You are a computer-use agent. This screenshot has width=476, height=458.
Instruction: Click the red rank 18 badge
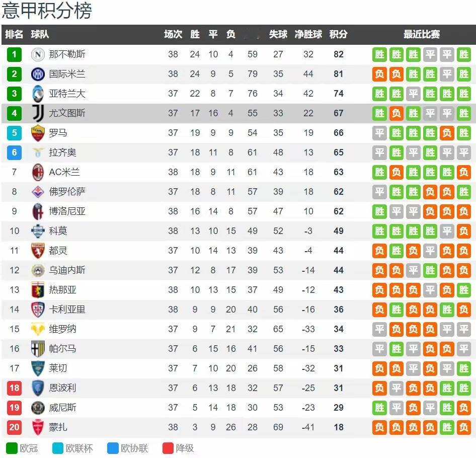[x=14, y=388]
